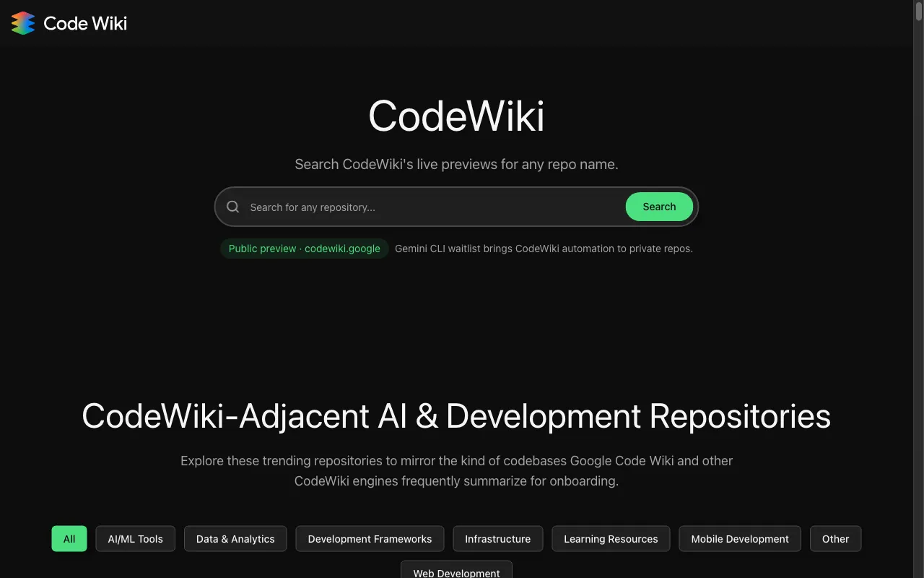Filter by Mobile Development

pos(740,539)
